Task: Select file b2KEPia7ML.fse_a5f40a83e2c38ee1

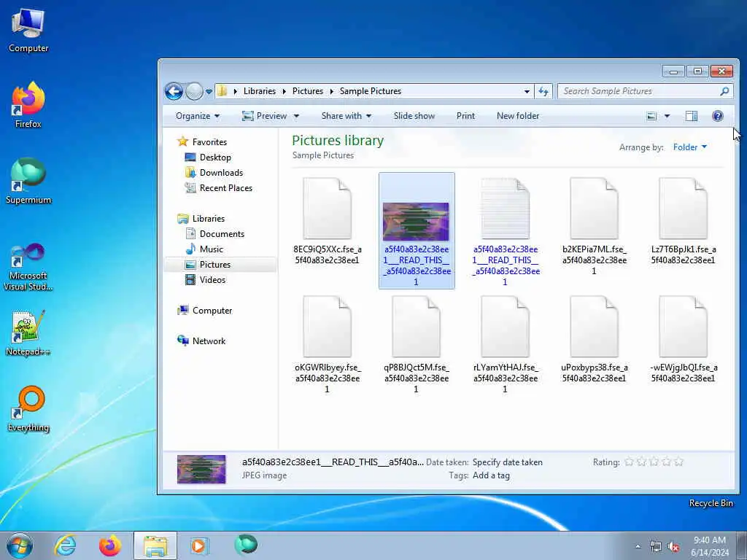Action: (594, 226)
